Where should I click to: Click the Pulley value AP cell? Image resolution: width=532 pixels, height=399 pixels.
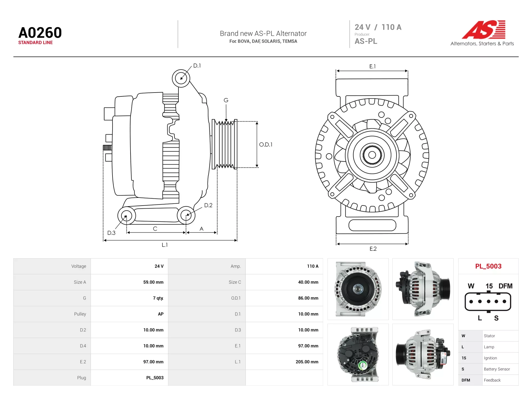pyautogui.click(x=129, y=314)
